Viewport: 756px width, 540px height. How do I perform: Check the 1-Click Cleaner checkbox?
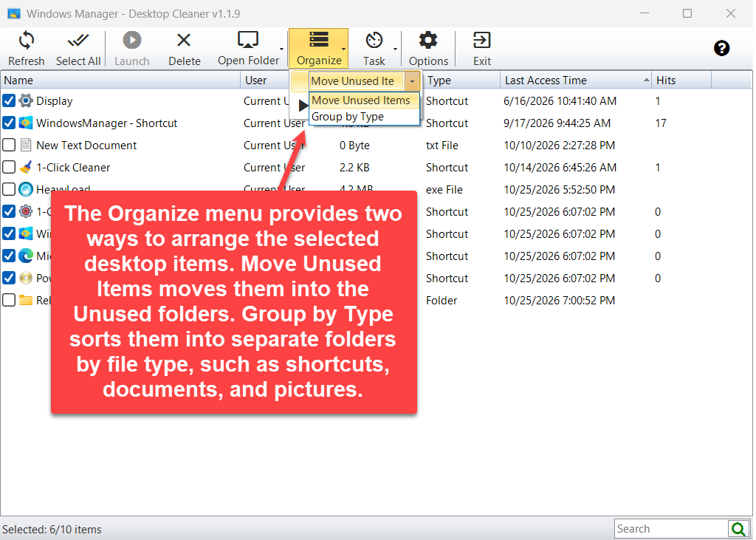pos(9,168)
